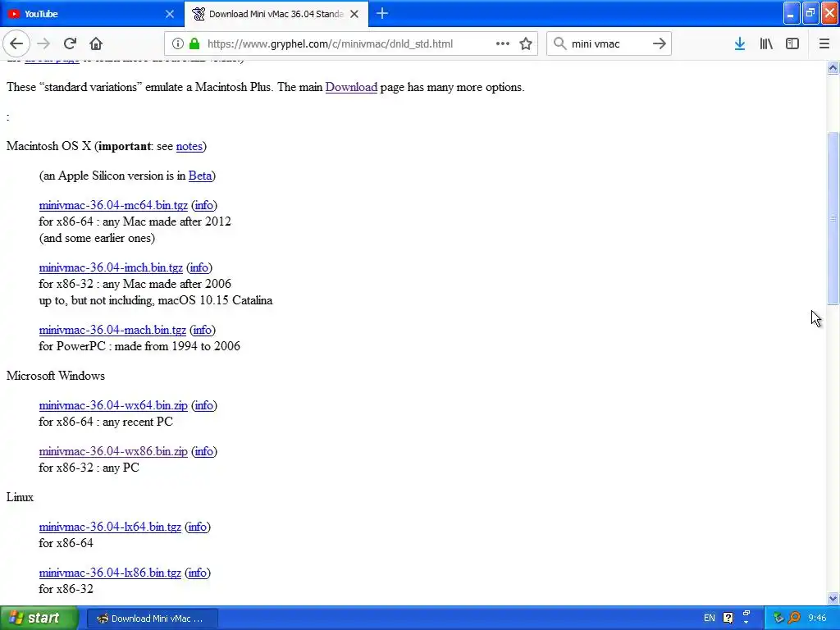Open the downloads panel
This screenshot has width=840, height=630.
coord(740,44)
